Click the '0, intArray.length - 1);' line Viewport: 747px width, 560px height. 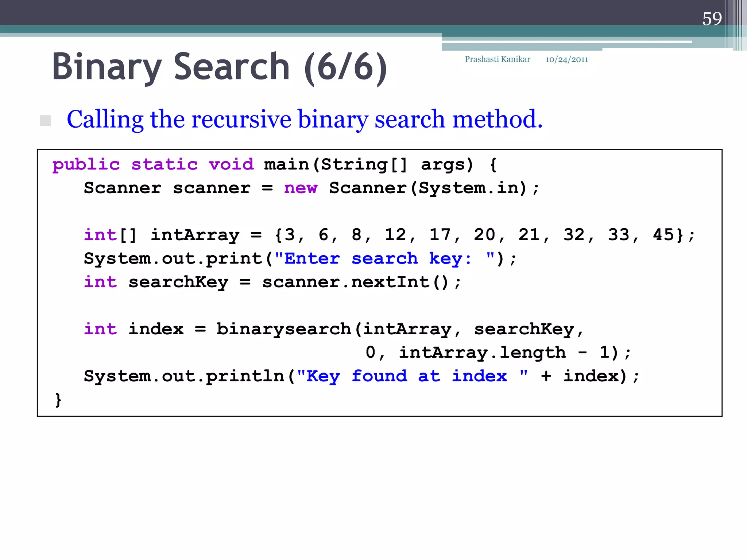pyautogui.click(x=498, y=353)
